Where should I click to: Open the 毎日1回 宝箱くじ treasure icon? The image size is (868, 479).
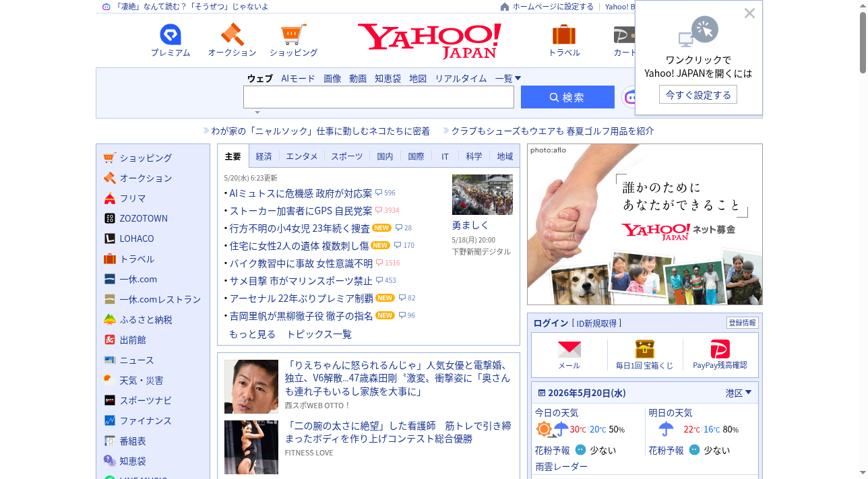(645, 349)
